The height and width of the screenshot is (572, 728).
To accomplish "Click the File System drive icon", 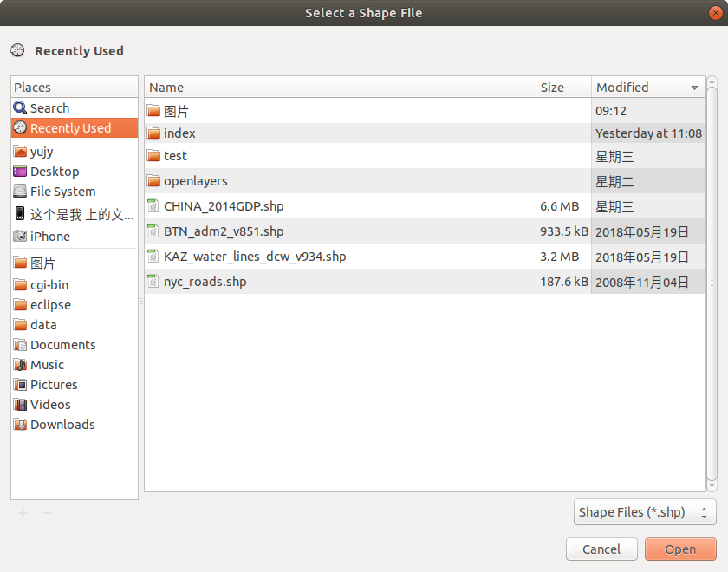I will click(20, 192).
